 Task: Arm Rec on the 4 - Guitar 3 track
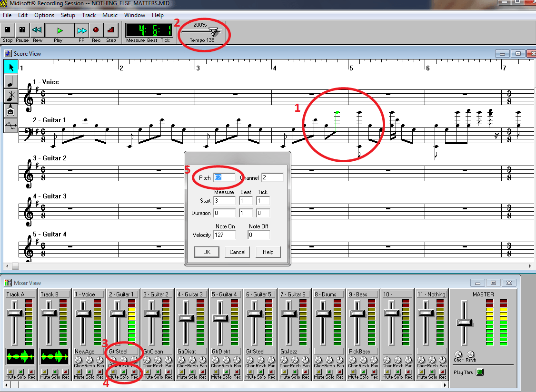point(203,372)
